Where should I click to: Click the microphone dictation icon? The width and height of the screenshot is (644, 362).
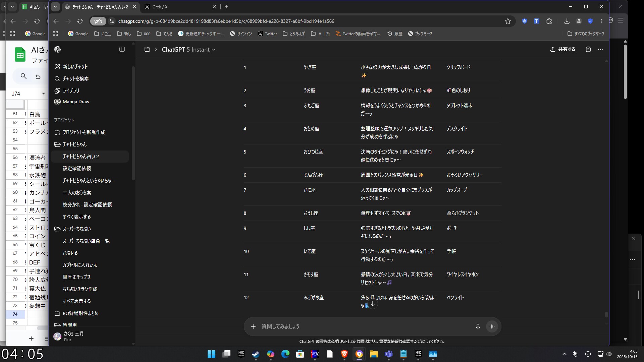478,326
